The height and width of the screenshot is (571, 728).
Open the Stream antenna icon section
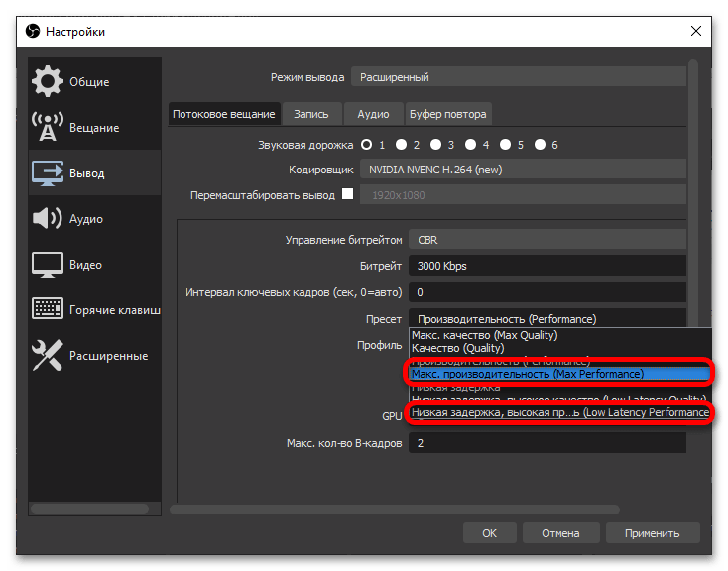point(47,127)
